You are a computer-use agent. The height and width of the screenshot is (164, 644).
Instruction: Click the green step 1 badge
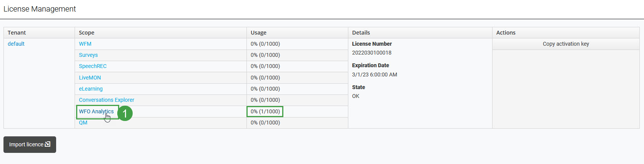click(x=125, y=113)
